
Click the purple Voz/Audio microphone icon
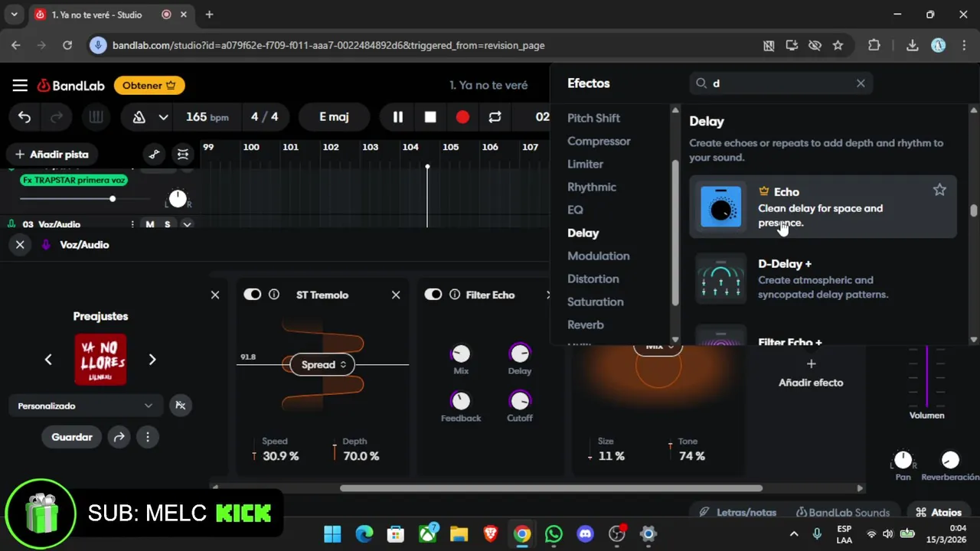point(46,245)
